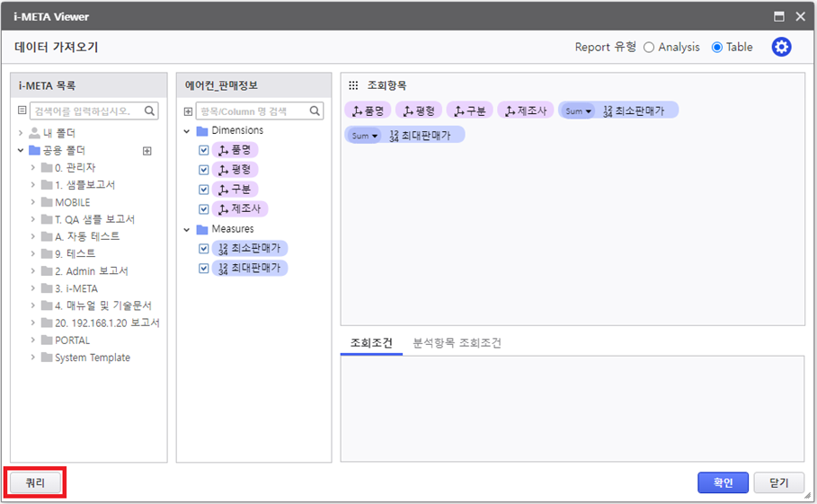The width and height of the screenshot is (817, 504).
Task: Click the search icon in 에어컨_판매정보 panel
Action: [315, 111]
